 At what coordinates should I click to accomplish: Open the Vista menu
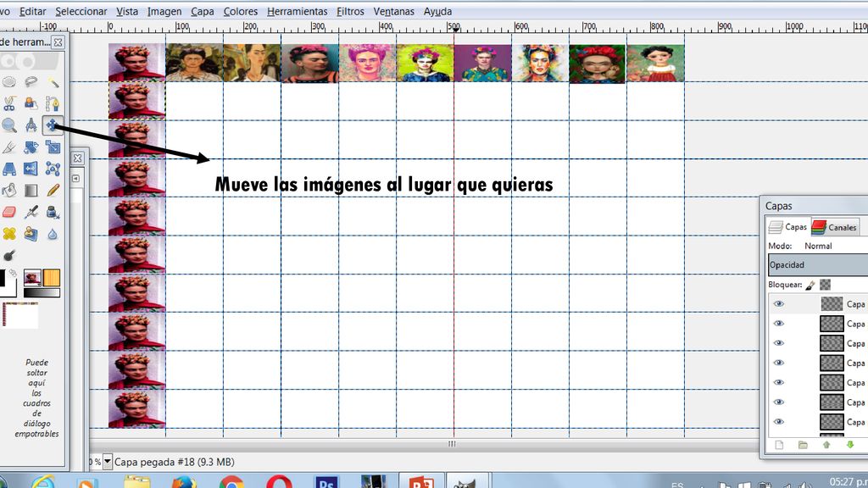[x=127, y=11]
